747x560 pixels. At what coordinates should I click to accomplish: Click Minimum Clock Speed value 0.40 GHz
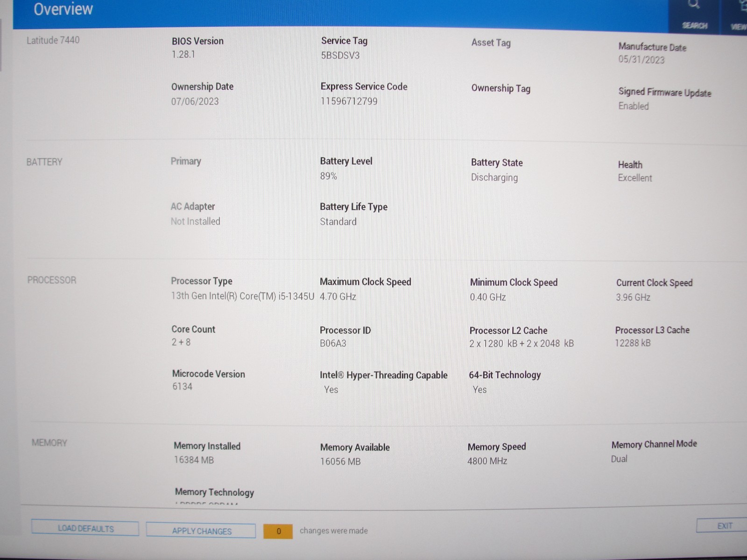pyautogui.click(x=488, y=297)
